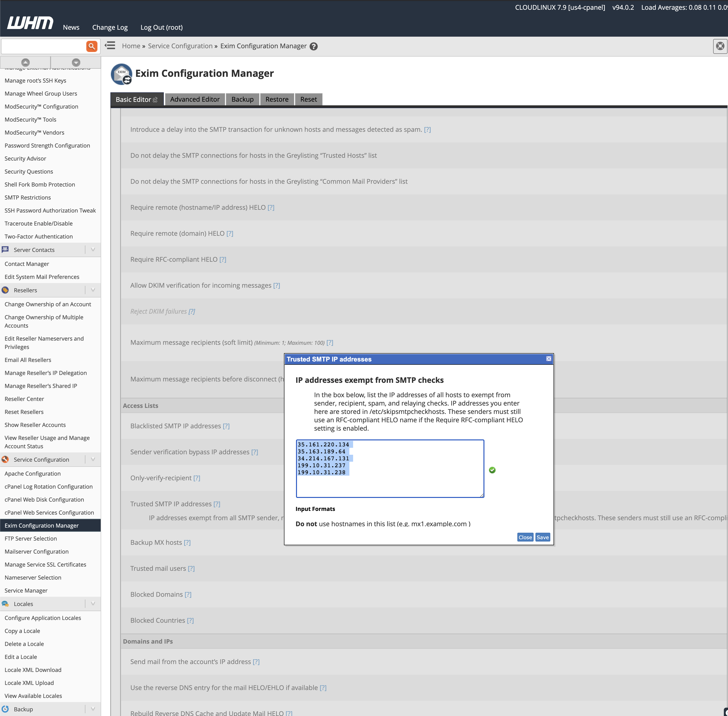Image resolution: width=728 pixels, height=716 pixels.
Task: Click the Resellers globe icon
Action: [5, 290]
